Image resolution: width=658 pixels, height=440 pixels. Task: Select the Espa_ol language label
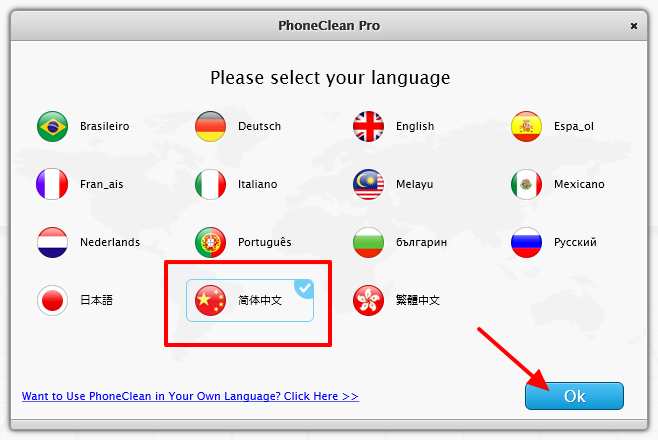(574, 126)
